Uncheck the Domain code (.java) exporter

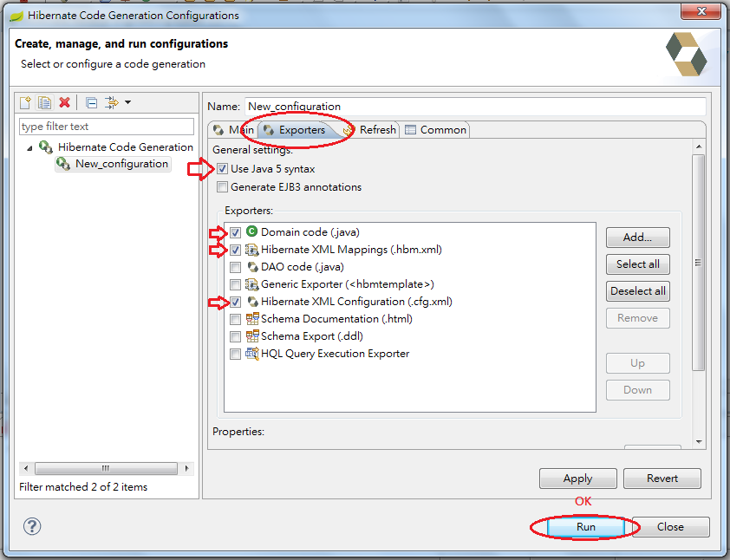[x=235, y=232]
